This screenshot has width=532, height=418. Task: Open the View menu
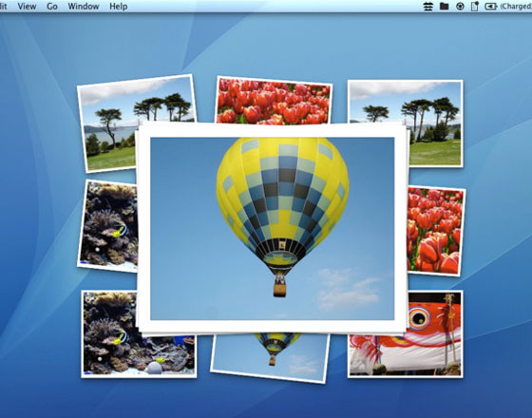(x=27, y=6)
